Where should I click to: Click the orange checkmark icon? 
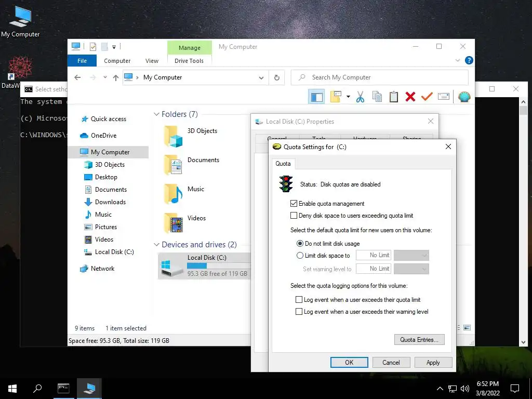(427, 97)
